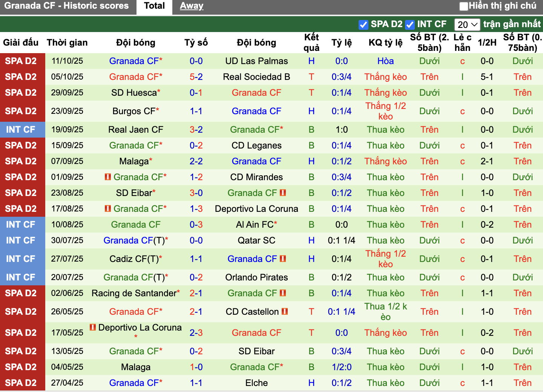543x392 pixels.
Task: Open the 20 recent matches dropdown
Action: click(x=467, y=24)
